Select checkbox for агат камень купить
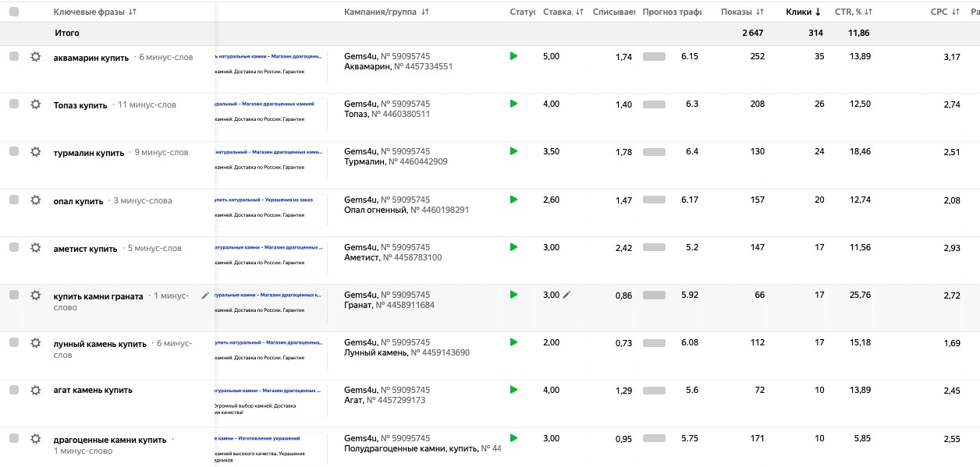This screenshot has width=980, height=467. [14, 390]
